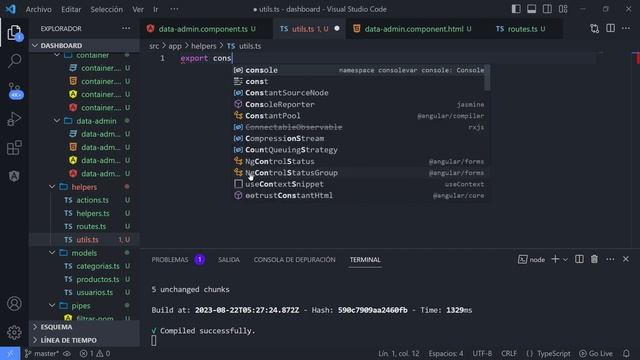The image size is (640, 360).
Task: Expand the ESQUEMA section
Action: [x=84, y=327]
